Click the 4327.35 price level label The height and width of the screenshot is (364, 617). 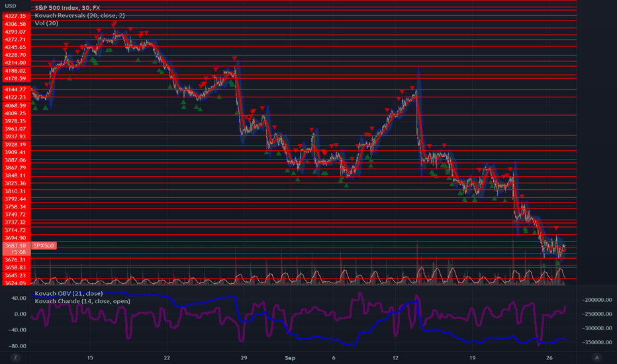point(15,16)
